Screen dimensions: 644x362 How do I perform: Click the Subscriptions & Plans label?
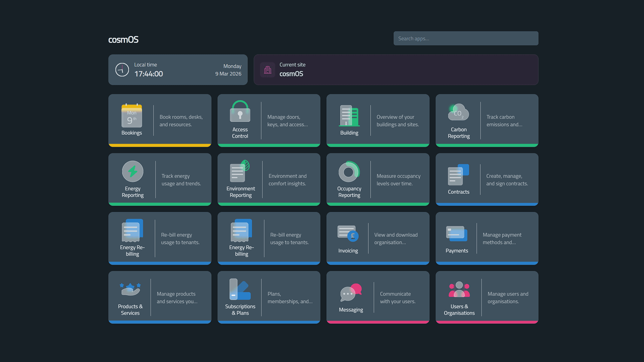[240, 310]
